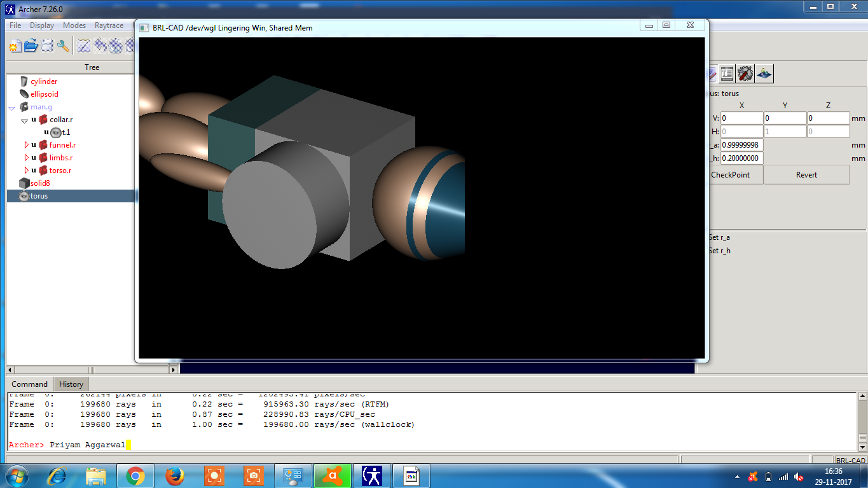Select ellipsoid in the tree
This screenshot has width=868, height=488.
(x=45, y=94)
